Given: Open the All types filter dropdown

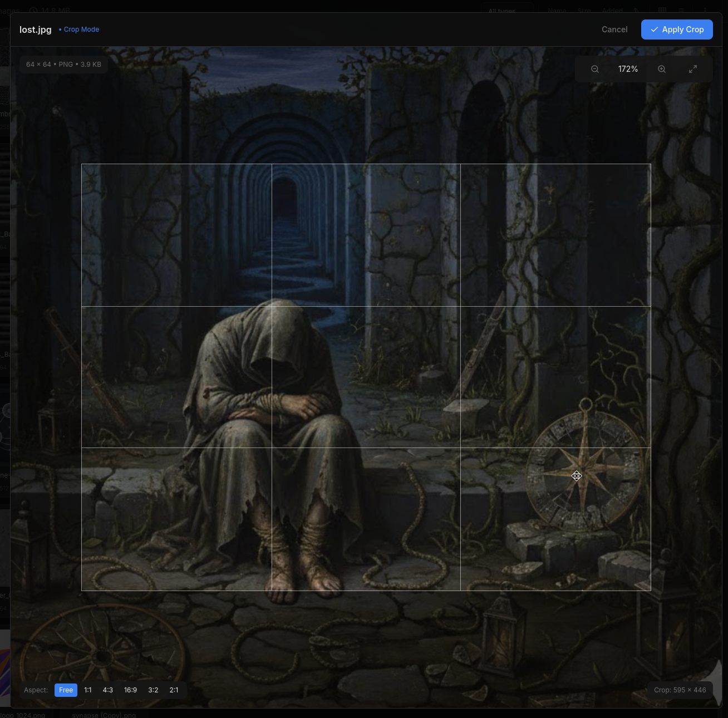Looking at the screenshot, I should (x=501, y=11).
